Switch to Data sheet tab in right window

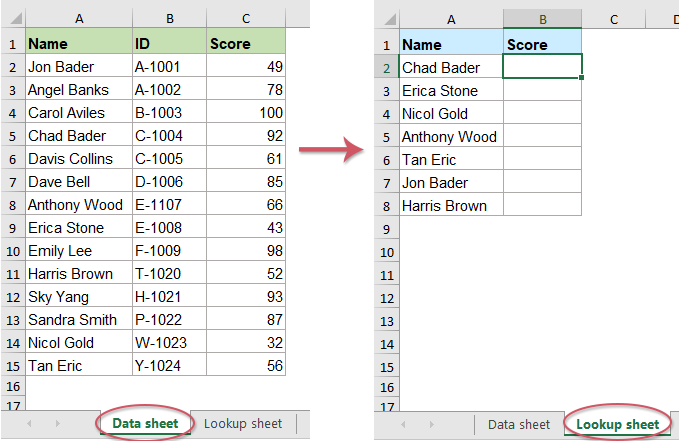click(x=517, y=424)
